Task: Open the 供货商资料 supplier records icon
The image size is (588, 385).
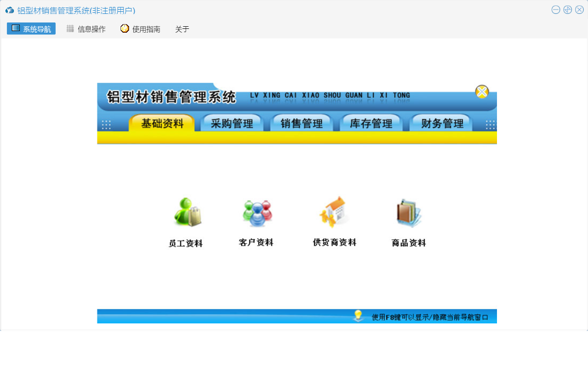Action: tap(334, 213)
